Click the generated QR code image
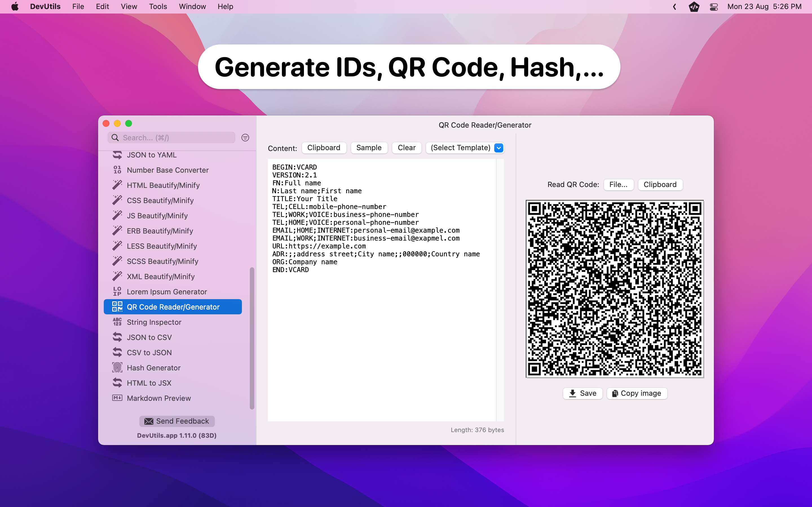Image resolution: width=812 pixels, height=507 pixels. pyautogui.click(x=614, y=289)
